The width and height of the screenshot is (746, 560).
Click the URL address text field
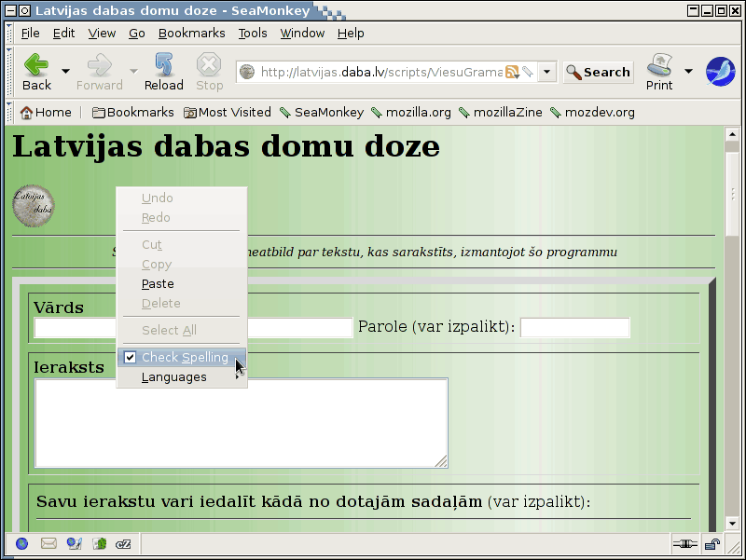(380, 72)
